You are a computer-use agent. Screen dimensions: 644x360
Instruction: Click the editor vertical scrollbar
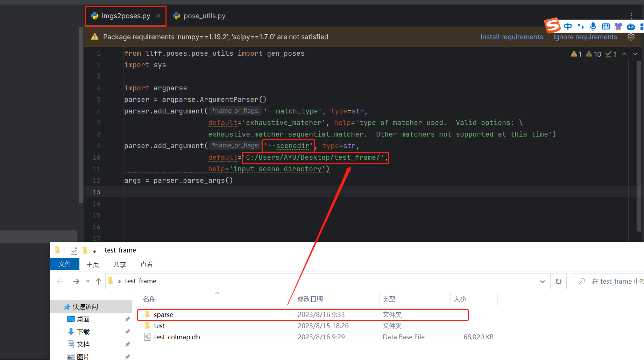(x=639, y=146)
